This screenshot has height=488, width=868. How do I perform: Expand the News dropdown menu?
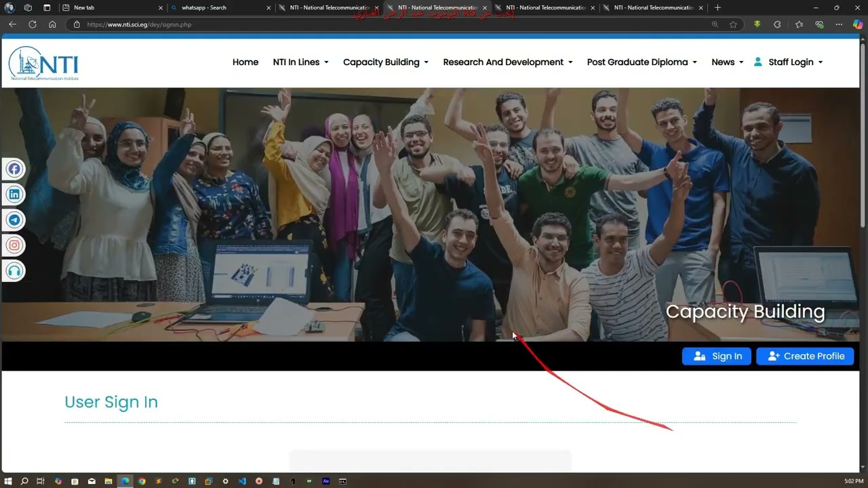[727, 62]
